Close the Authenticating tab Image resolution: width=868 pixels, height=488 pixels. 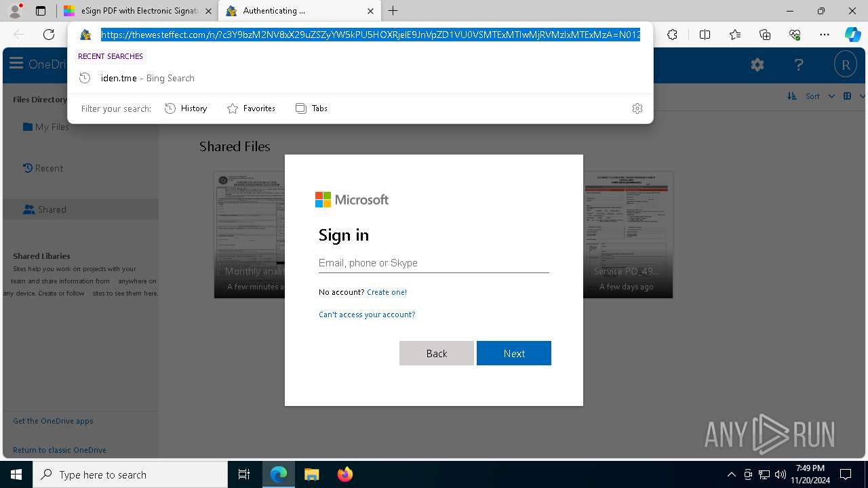coord(370,11)
